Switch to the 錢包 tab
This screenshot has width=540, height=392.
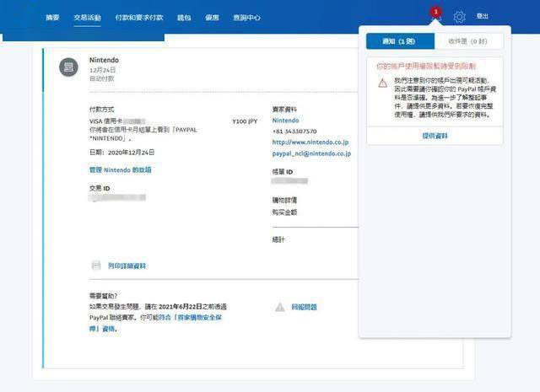tap(184, 17)
